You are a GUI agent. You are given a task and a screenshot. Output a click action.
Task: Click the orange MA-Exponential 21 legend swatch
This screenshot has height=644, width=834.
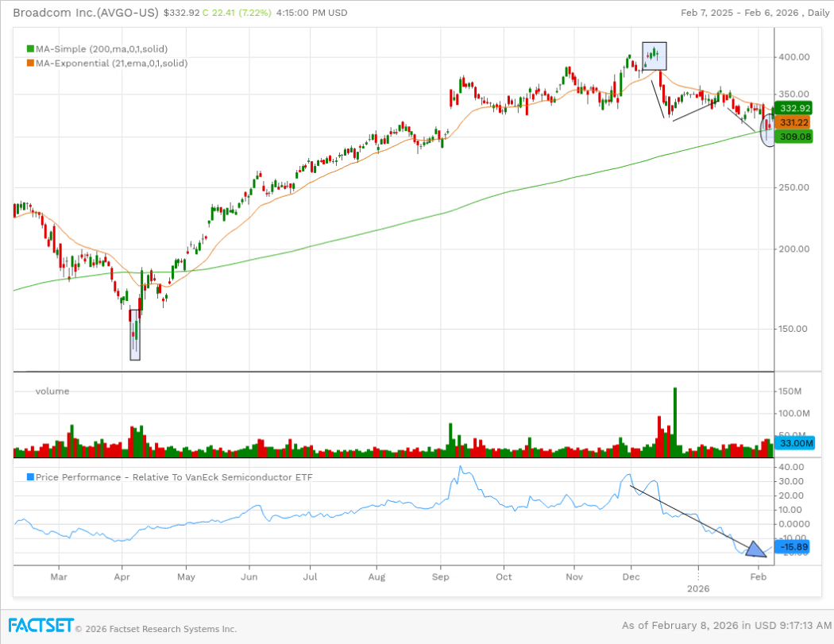[30, 64]
